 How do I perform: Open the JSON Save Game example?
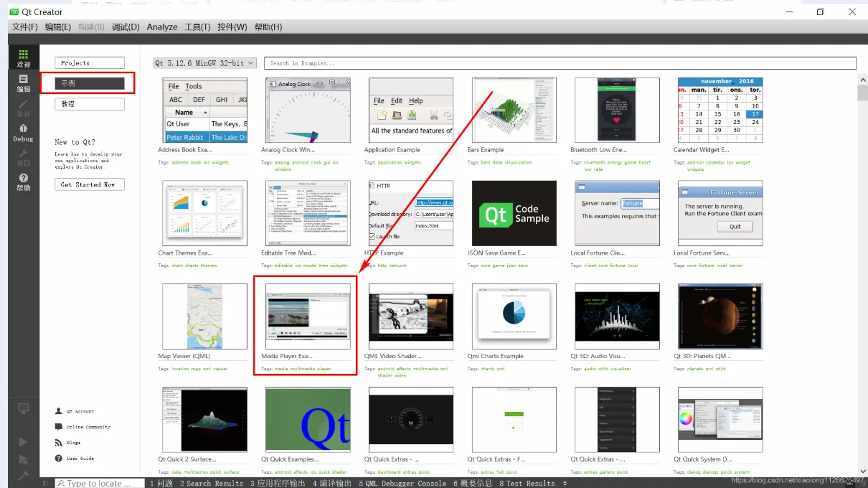pos(514,213)
